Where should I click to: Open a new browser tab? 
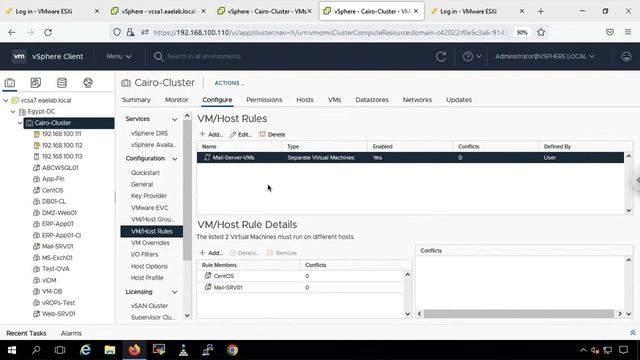[541, 11]
